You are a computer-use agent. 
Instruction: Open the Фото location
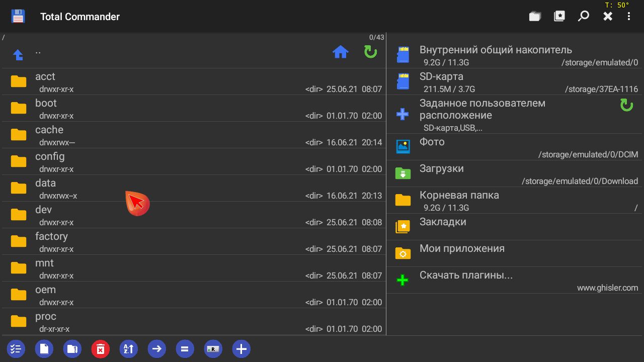(x=515, y=148)
